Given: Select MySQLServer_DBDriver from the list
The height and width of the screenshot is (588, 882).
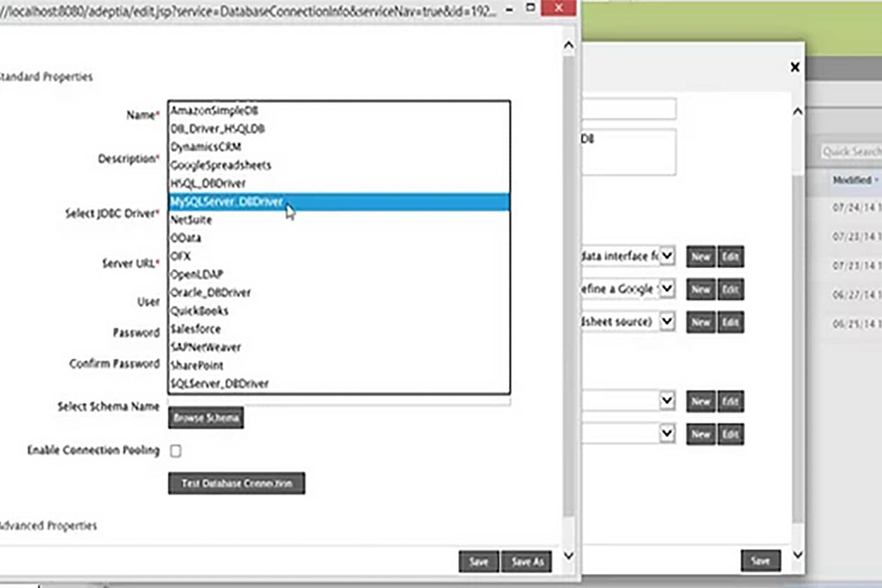Looking at the screenshot, I should tap(227, 202).
